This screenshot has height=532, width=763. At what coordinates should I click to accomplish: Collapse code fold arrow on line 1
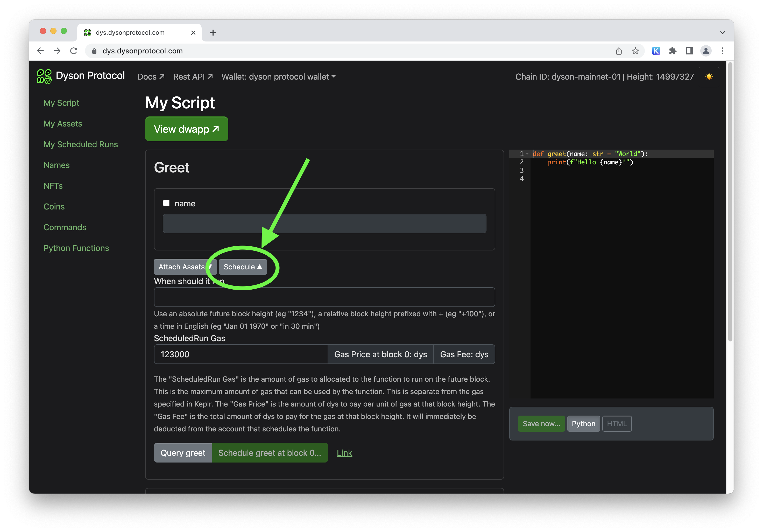[527, 154]
